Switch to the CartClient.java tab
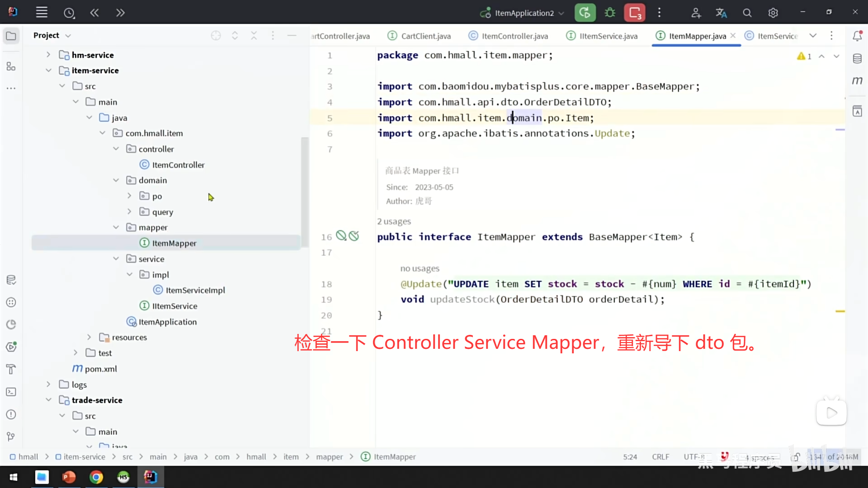 [x=425, y=36]
